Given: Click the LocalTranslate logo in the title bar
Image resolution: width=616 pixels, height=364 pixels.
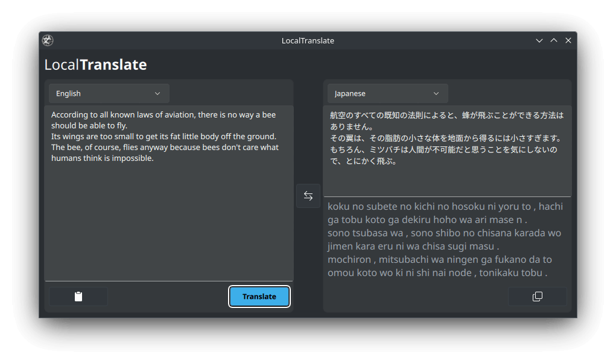Looking at the screenshot, I should [x=47, y=40].
